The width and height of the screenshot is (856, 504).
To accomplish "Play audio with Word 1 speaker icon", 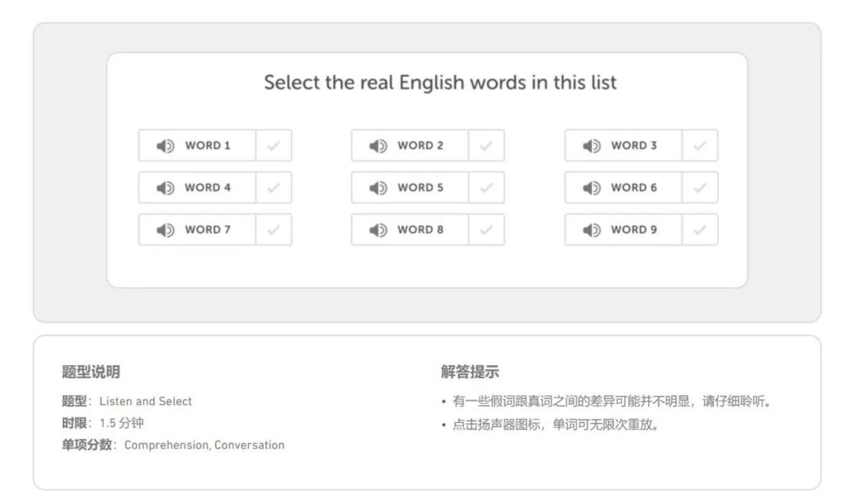I will [x=165, y=146].
